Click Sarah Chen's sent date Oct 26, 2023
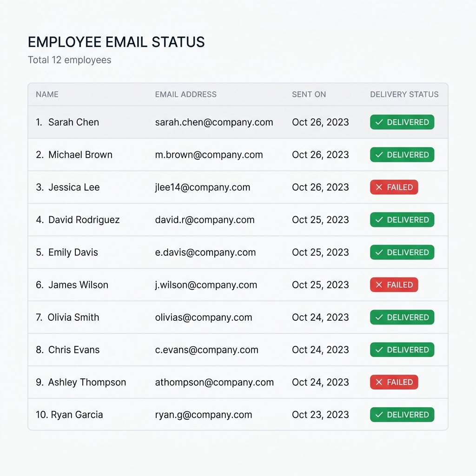Viewport: 476px width, 476px height. coord(320,122)
